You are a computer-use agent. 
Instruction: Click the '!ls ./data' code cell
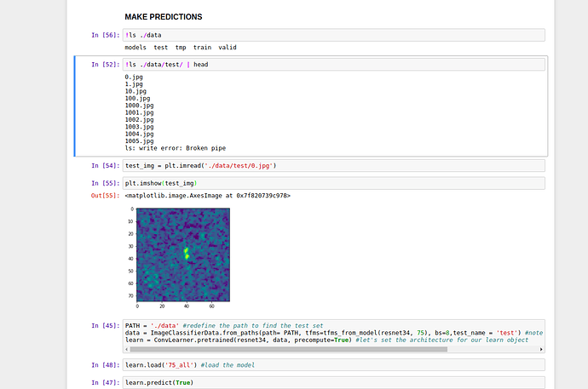(x=334, y=35)
